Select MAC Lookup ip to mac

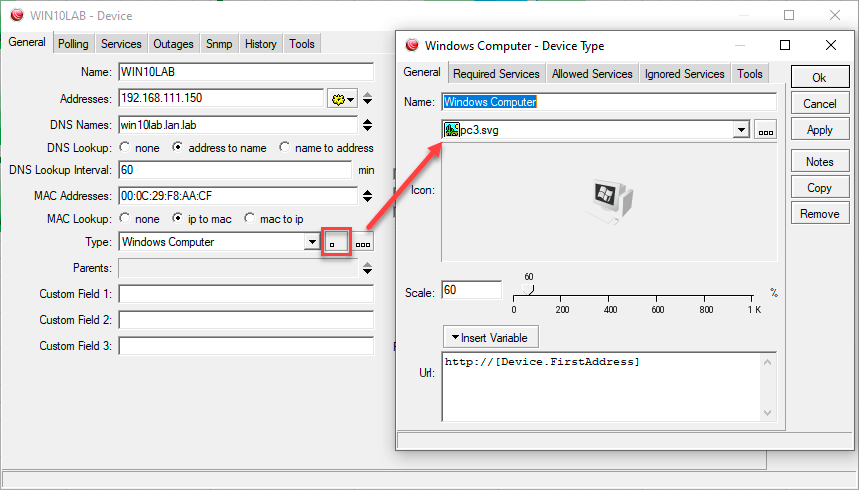point(177,219)
